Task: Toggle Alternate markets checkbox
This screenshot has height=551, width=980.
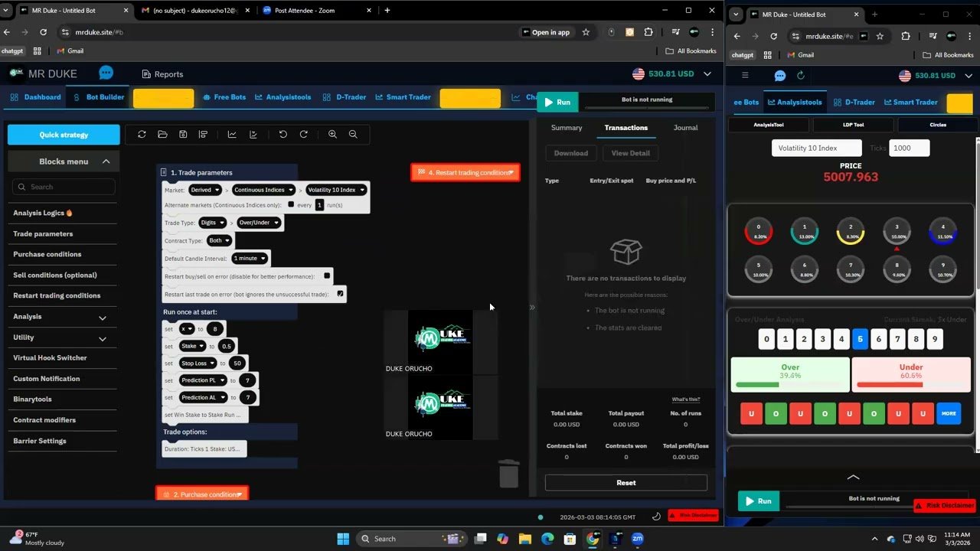Action: 291,204
